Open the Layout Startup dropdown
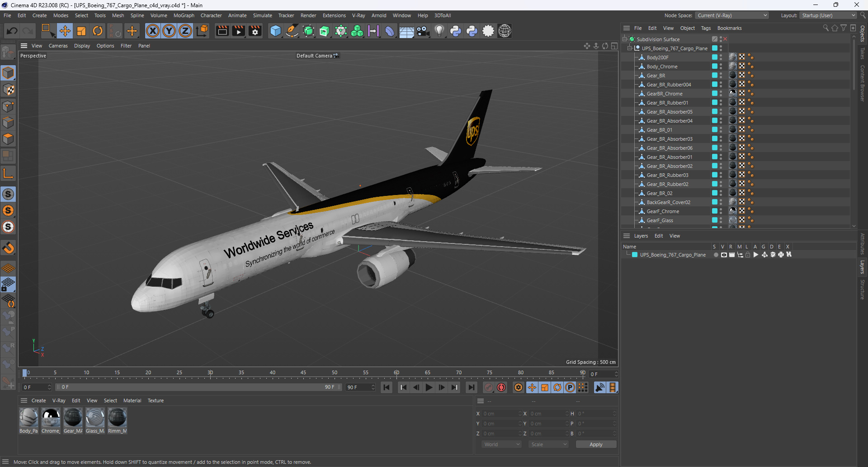The height and width of the screenshot is (467, 868). (x=828, y=15)
